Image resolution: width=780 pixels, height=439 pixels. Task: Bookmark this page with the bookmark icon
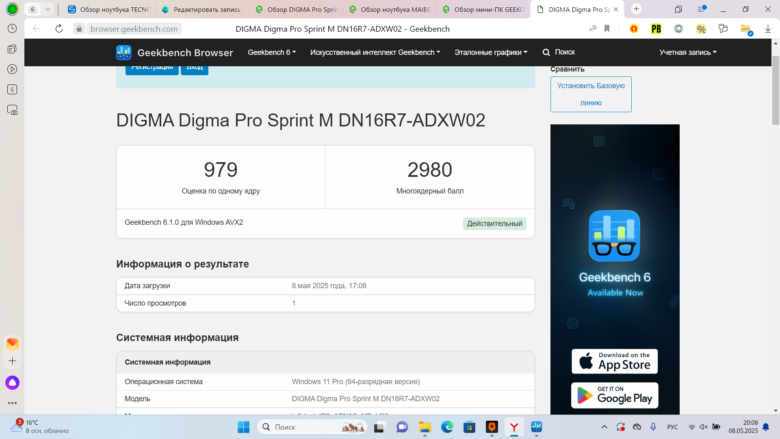[607, 29]
